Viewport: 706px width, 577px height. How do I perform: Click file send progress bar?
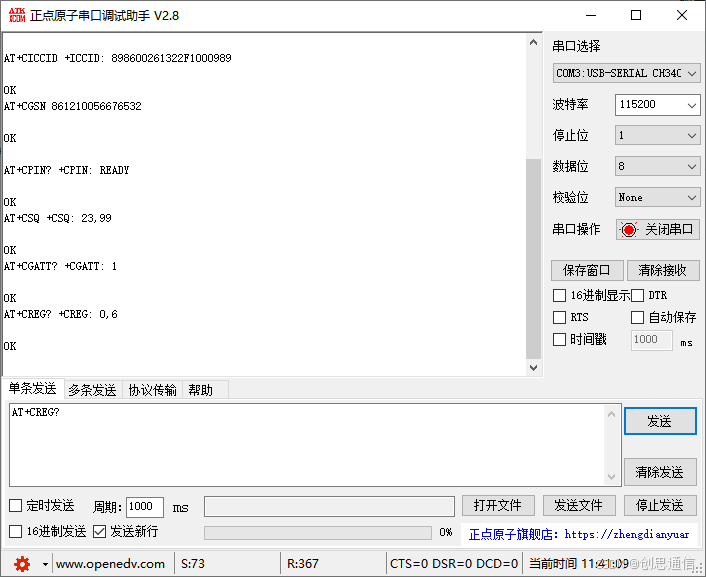[x=318, y=532]
